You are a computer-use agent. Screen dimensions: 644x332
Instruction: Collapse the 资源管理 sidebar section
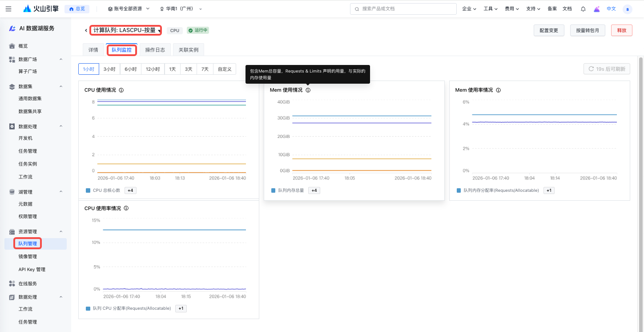click(61, 231)
